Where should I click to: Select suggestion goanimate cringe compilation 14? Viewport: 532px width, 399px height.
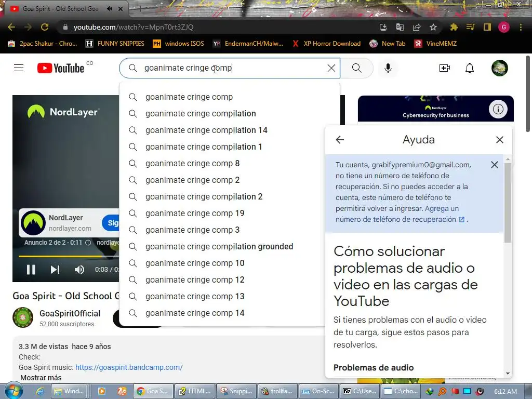pyautogui.click(x=229, y=130)
